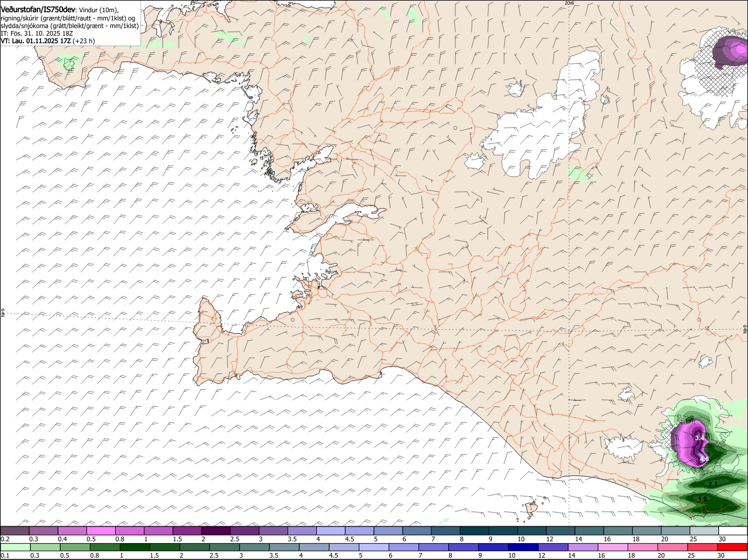Click the small island off the south coast
The height and width of the screenshot is (560, 748).
coord(532,509)
